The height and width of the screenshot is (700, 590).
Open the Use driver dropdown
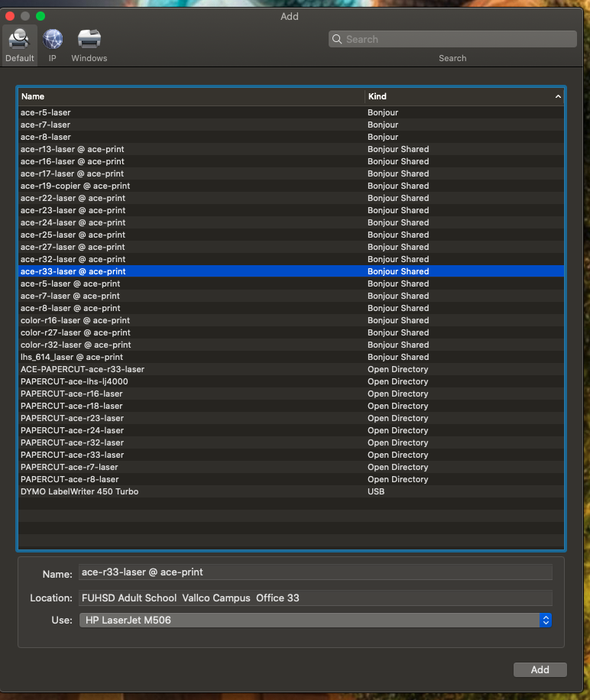click(545, 621)
